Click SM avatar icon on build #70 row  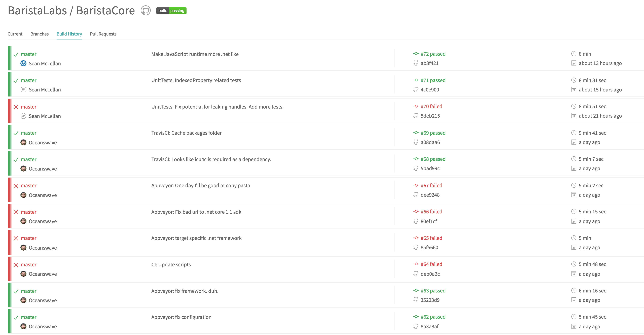point(23,116)
